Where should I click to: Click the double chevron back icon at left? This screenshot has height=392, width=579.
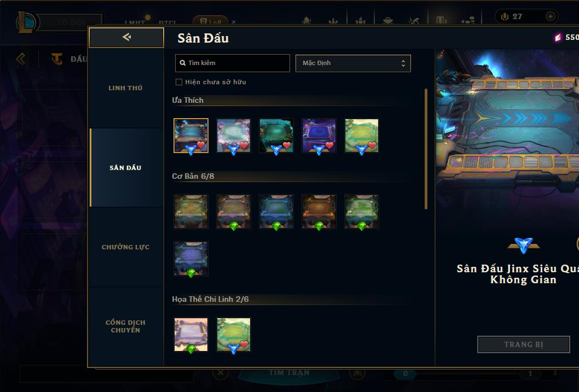21,58
